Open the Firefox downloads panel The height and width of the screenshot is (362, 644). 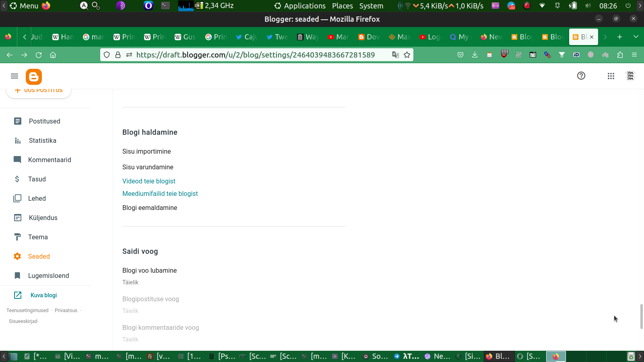pyautogui.click(x=475, y=55)
